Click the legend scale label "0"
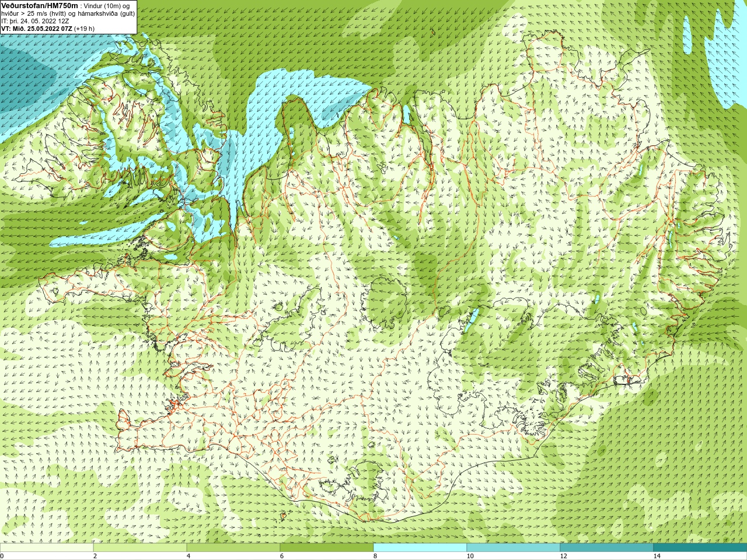The width and height of the screenshot is (747, 560). [x=2, y=556]
